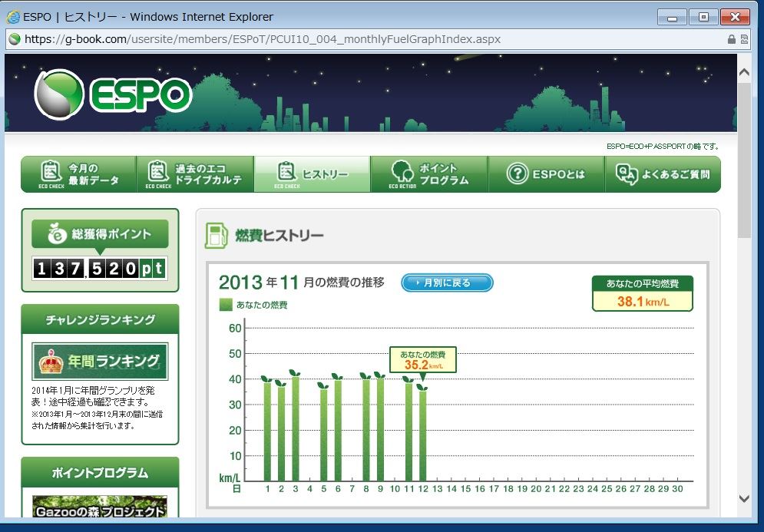The width and height of the screenshot is (764, 532).
Task: Click the Q&A icon on よくあるご質問
Action: (627, 174)
